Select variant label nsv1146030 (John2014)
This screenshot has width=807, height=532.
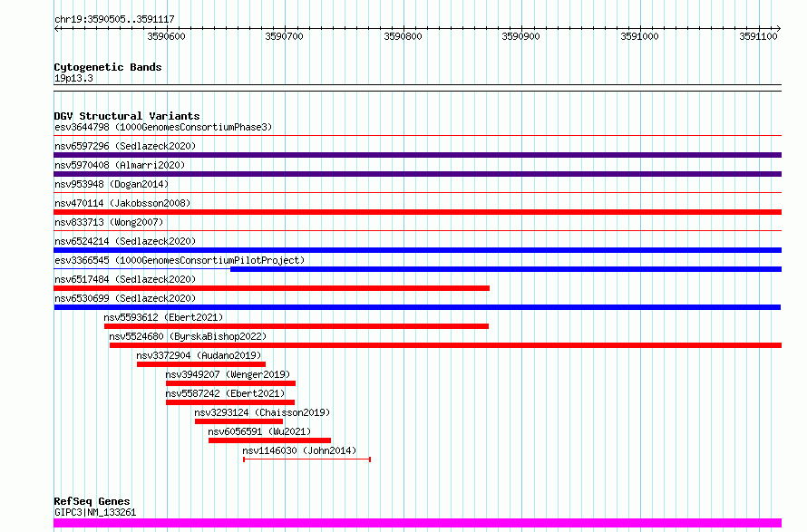tap(299, 450)
